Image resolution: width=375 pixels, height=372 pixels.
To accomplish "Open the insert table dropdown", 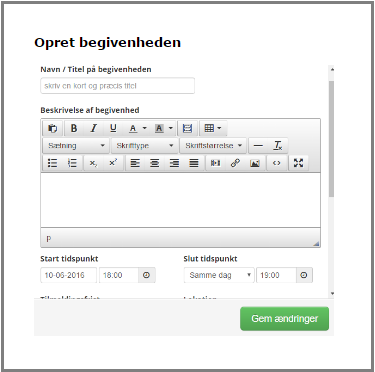I will point(213,128).
